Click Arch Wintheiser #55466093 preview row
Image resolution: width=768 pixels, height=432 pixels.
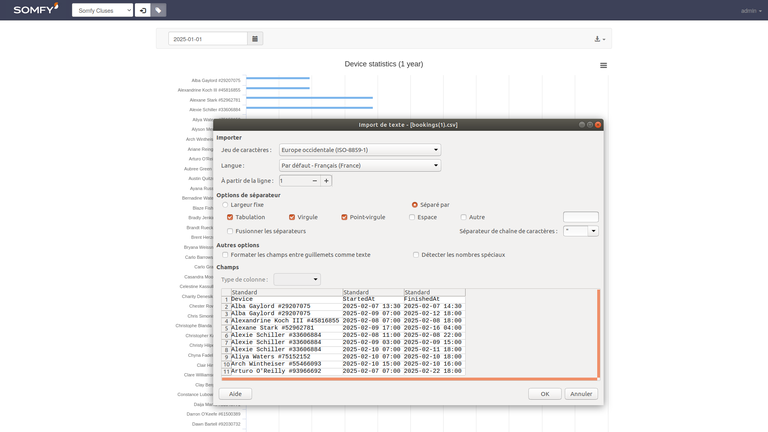pos(343,364)
